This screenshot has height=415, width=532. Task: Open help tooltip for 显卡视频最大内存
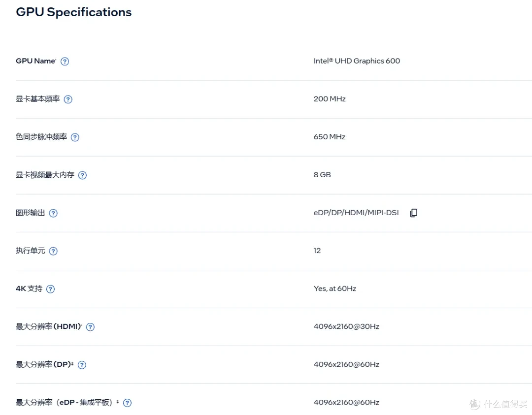click(x=82, y=175)
